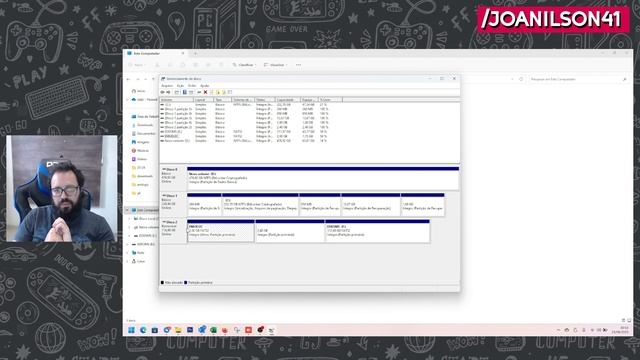Open the green Excel icon in taskbar
This screenshot has height=360, width=640.
(x=213, y=330)
